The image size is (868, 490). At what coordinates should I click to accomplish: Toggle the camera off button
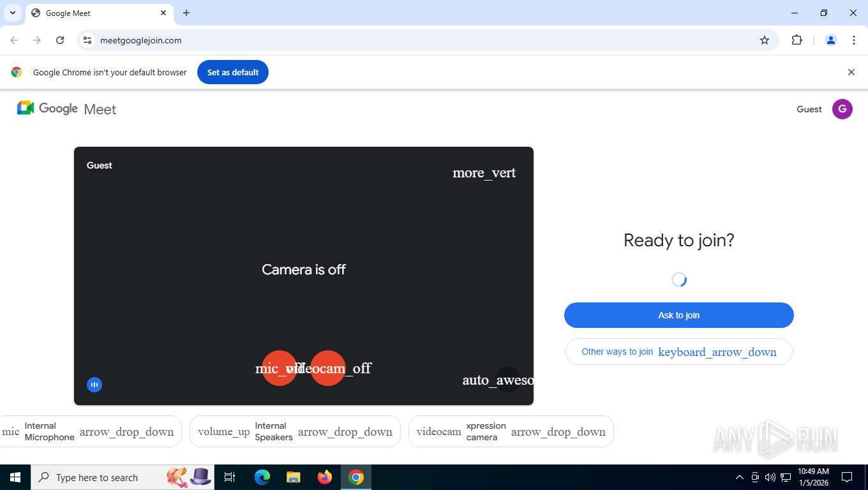328,368
